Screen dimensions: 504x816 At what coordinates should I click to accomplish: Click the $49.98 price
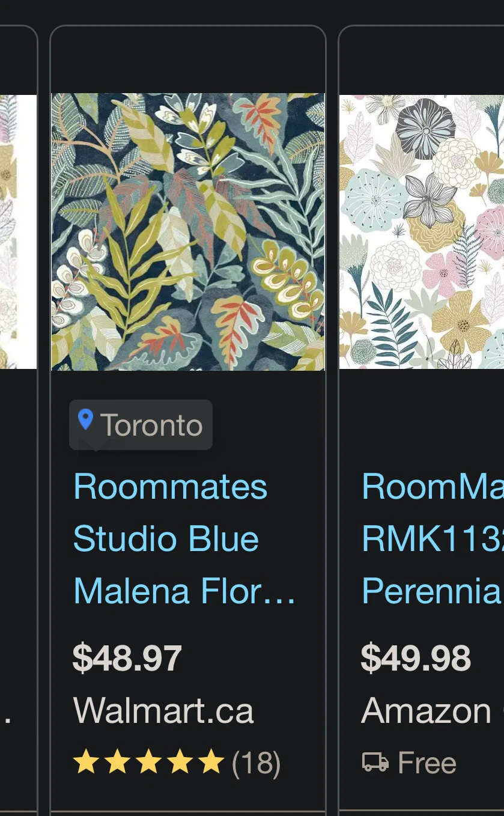pos(416,658)
